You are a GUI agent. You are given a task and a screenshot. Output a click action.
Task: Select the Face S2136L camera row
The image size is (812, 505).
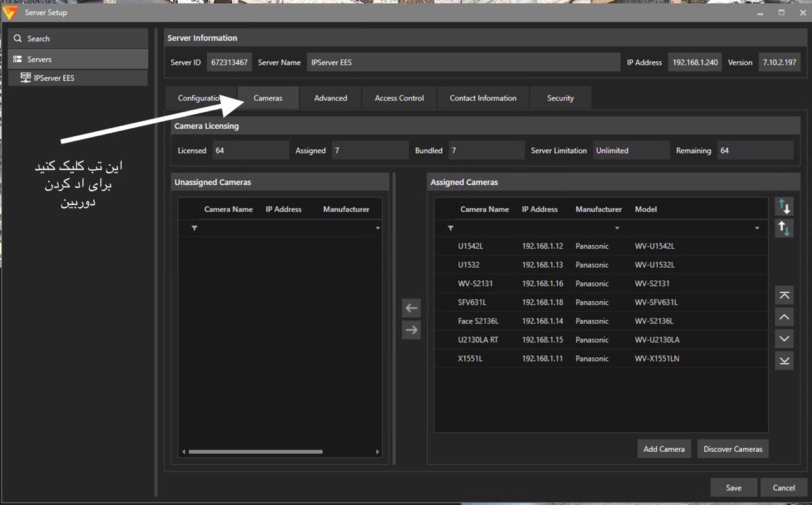(601, 321)
